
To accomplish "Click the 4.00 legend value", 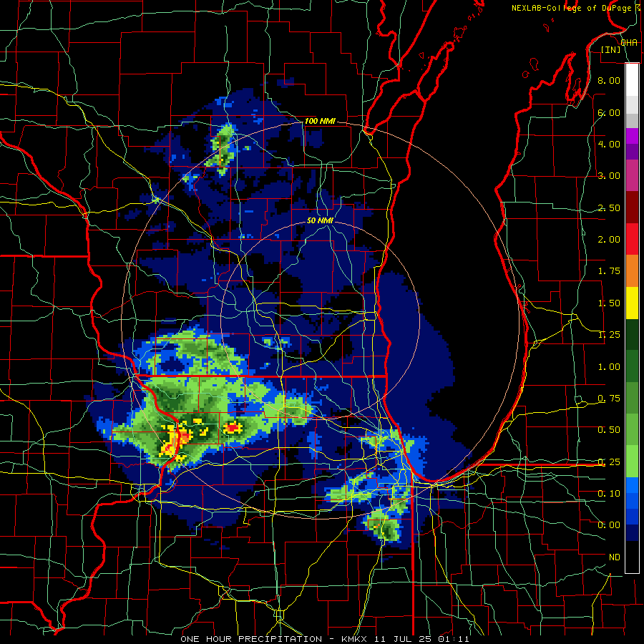I will coord(609,144).
